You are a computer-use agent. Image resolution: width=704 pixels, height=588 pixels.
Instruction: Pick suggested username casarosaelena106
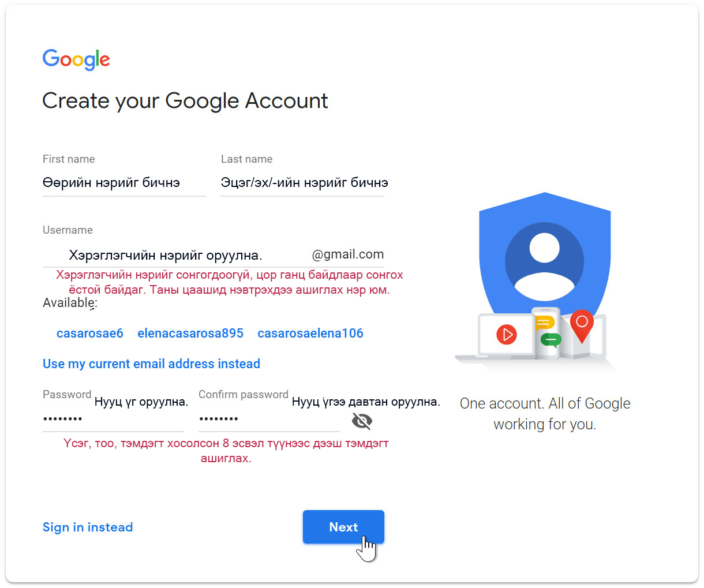(310, 333)
